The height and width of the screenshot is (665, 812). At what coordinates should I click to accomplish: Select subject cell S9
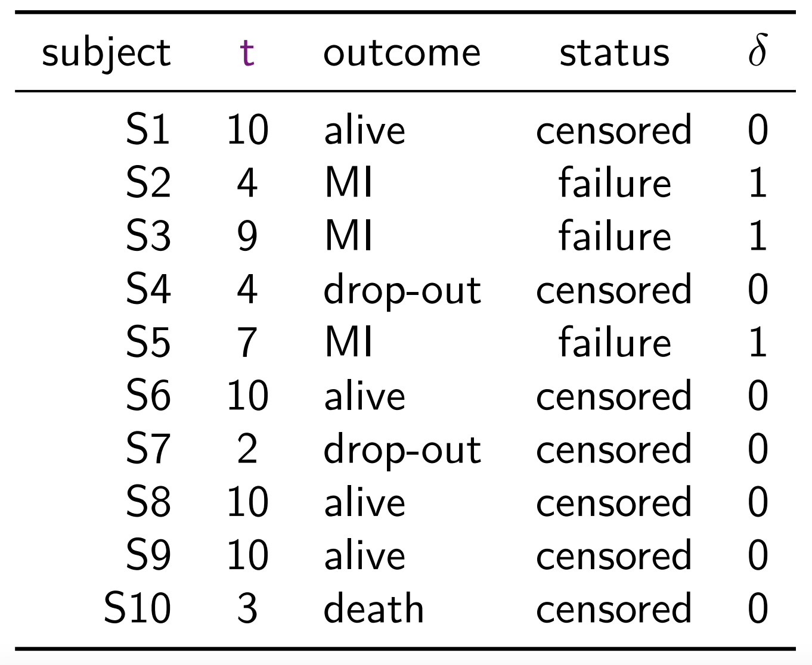(148, 555)
